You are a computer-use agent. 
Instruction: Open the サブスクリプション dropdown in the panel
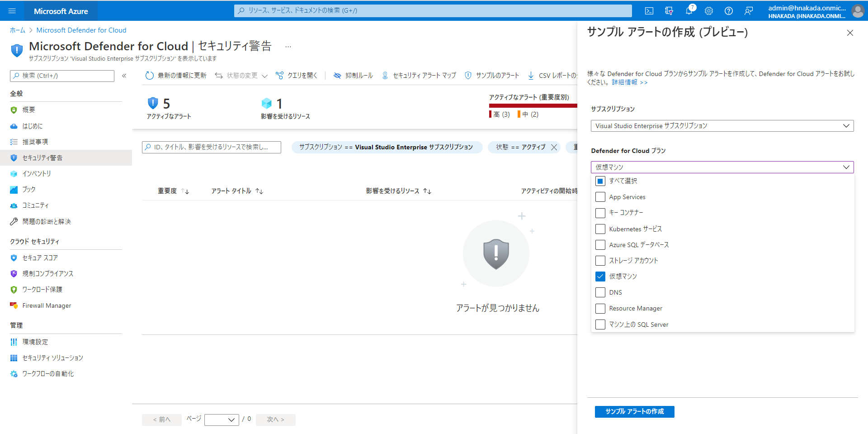coord(722,126)
